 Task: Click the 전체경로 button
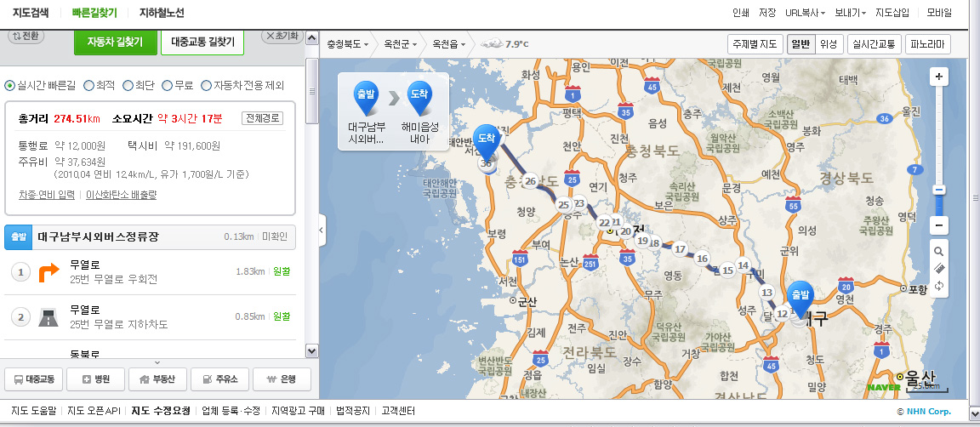(x=262, y=118)
